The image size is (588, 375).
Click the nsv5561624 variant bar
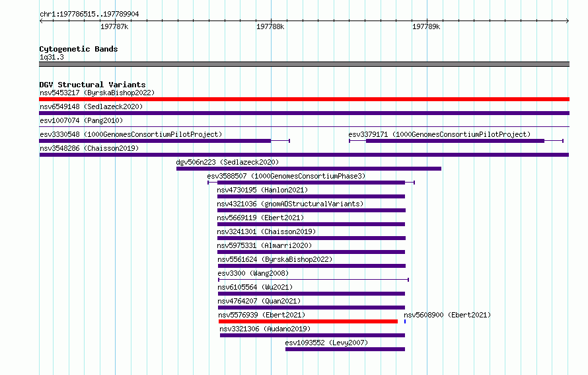312,266
